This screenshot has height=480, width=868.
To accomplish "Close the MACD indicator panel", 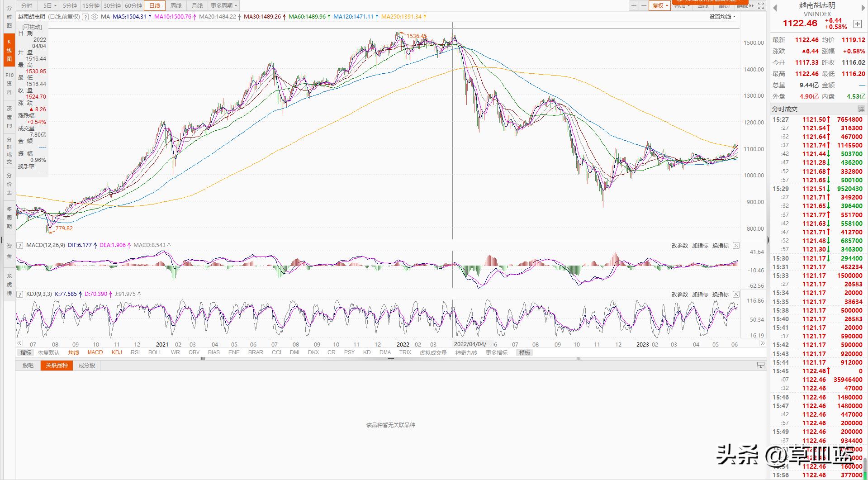I will [736, 245].
